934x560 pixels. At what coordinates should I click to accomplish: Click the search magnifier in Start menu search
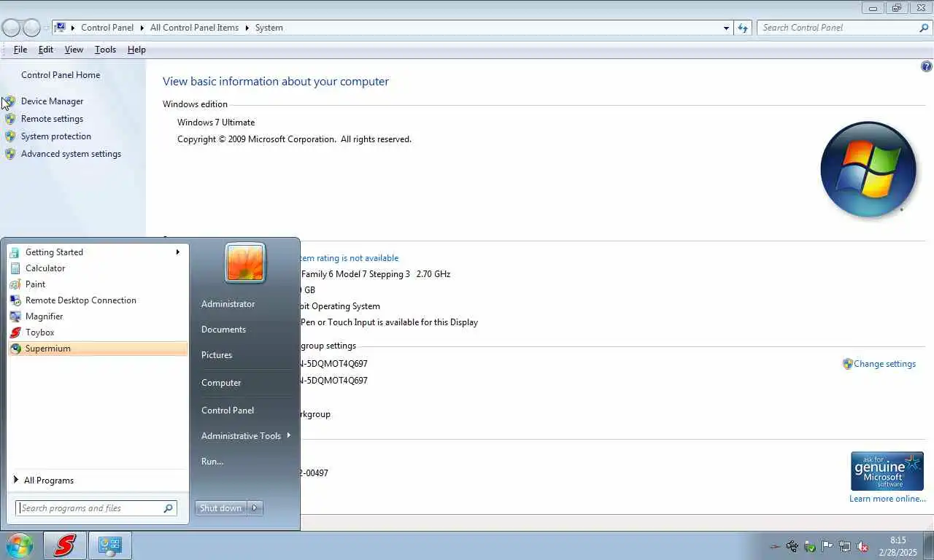pyautogui.click(x=168, y=508)
